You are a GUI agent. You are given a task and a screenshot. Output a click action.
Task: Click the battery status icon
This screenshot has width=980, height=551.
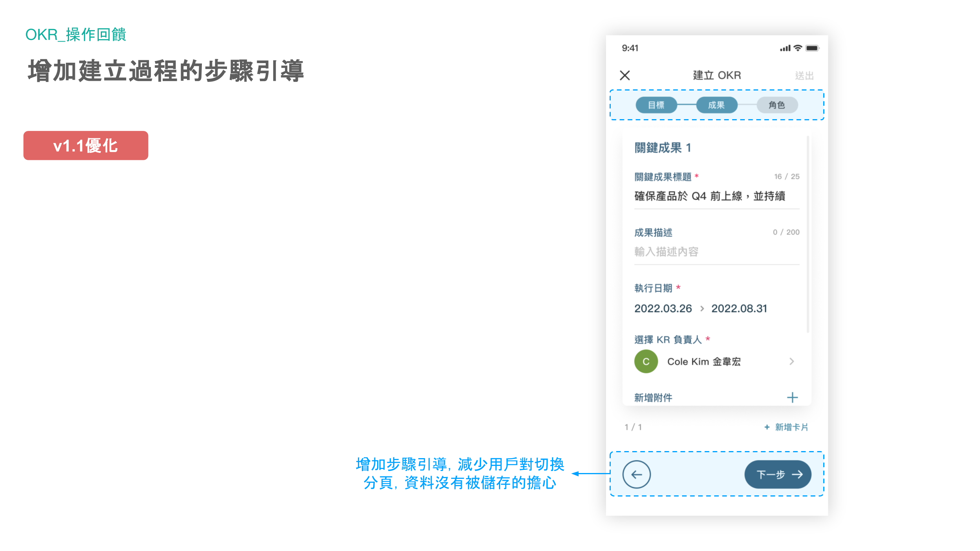[x=812, y=48]
